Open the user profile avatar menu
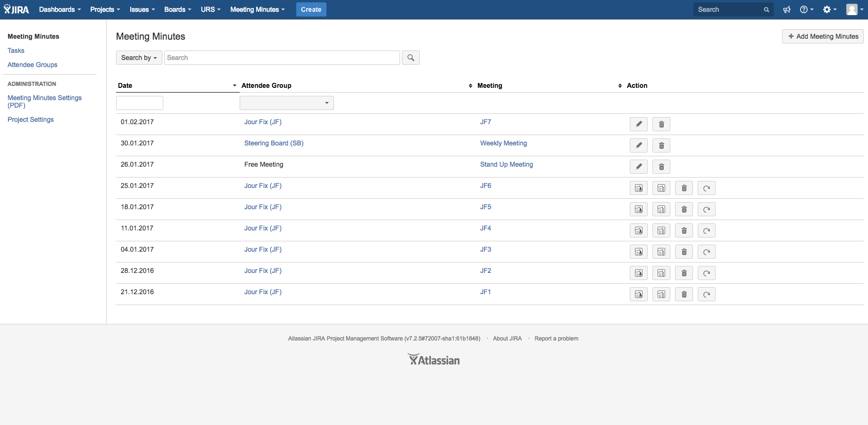This screenshot has height=425, width=868. point(855,9)
